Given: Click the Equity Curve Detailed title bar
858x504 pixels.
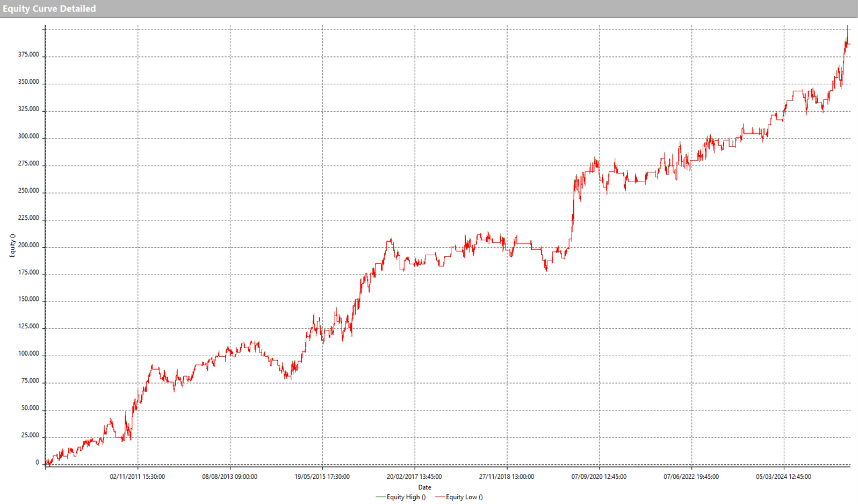Looking at the screenshot, I should point(49,9).
